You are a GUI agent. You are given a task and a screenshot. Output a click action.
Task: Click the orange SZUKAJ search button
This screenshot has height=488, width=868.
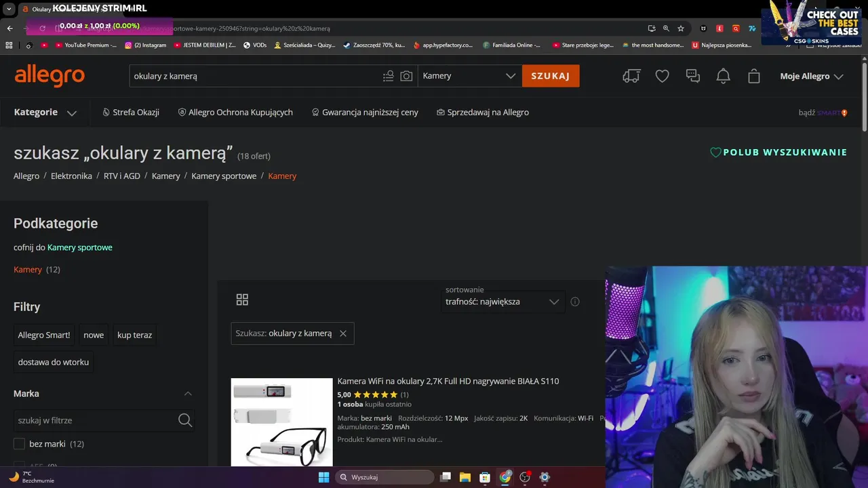[x=551, y=76]
